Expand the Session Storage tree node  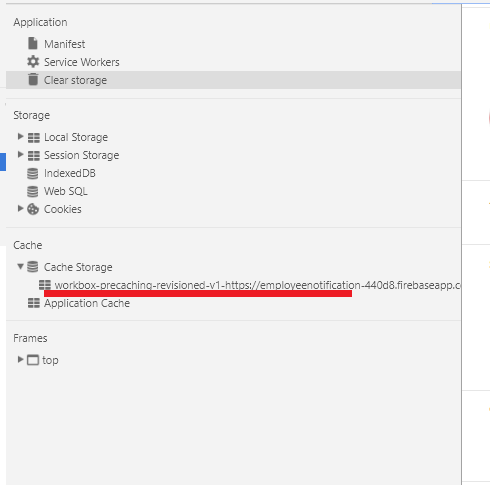click(20, 154)
